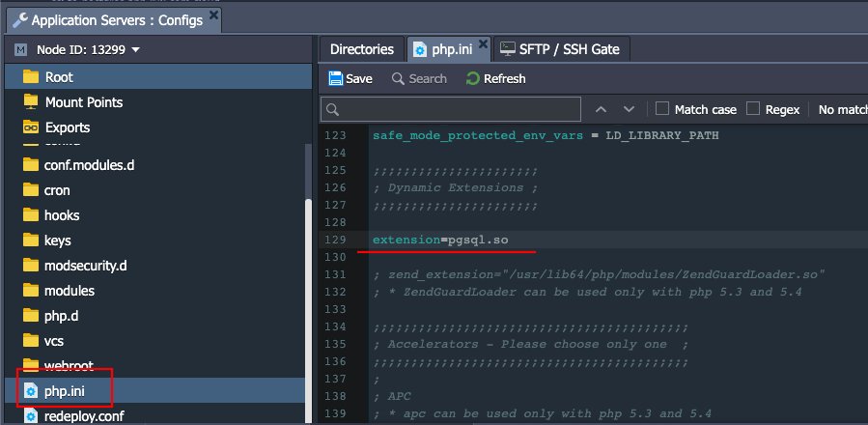Image resolution: width=868 pixels, height=425 pixels.
Task: Open the Node ID: 13299 dropdown
Action: point(89,50)
